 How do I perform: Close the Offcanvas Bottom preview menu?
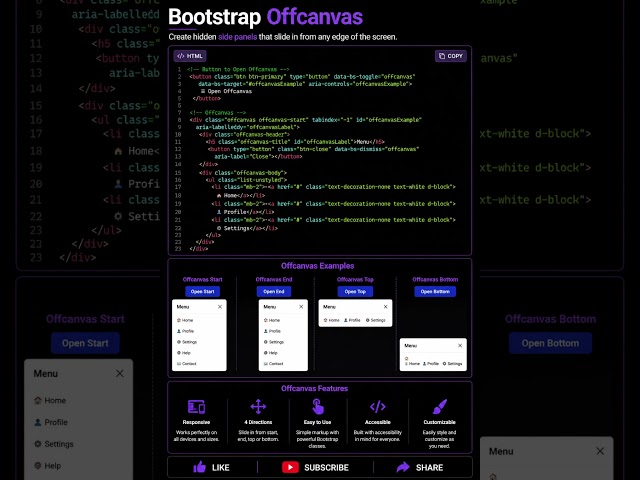click(x=460, y=345)
